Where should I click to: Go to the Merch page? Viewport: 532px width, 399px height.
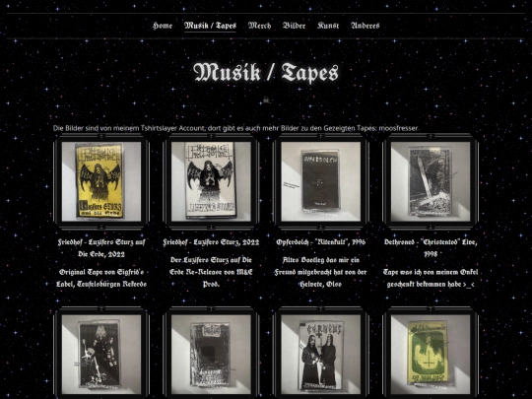tap(259, 26)
